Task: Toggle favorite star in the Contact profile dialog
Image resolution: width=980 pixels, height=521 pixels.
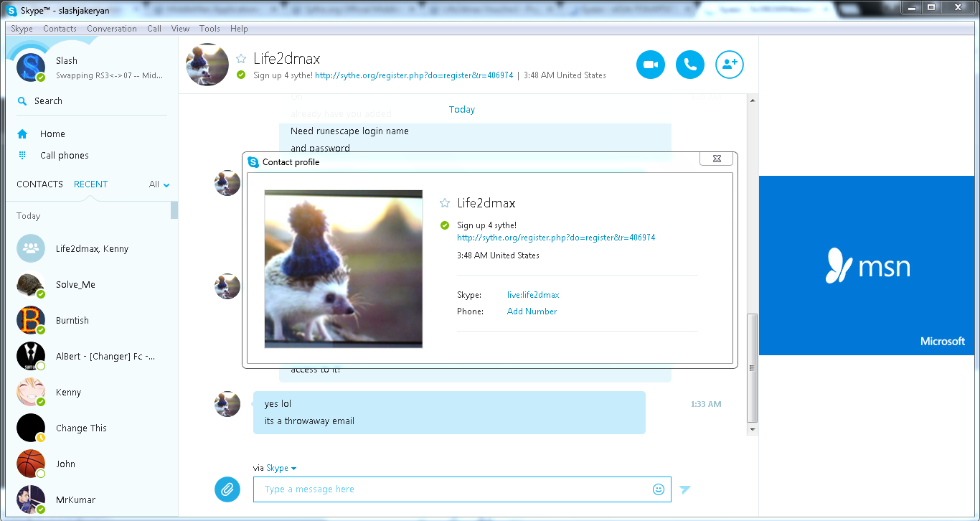Action: pyautogui.click(x=445, y=203)
